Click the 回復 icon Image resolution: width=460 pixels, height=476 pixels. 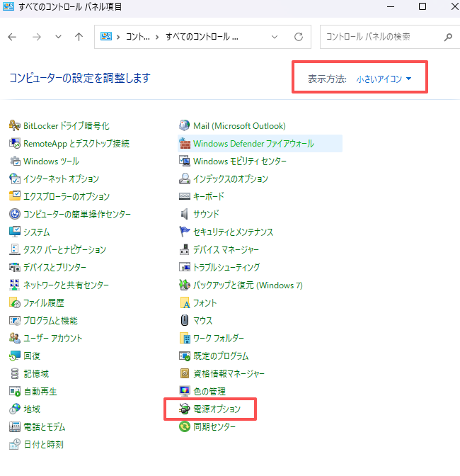[x=15, y=356]
